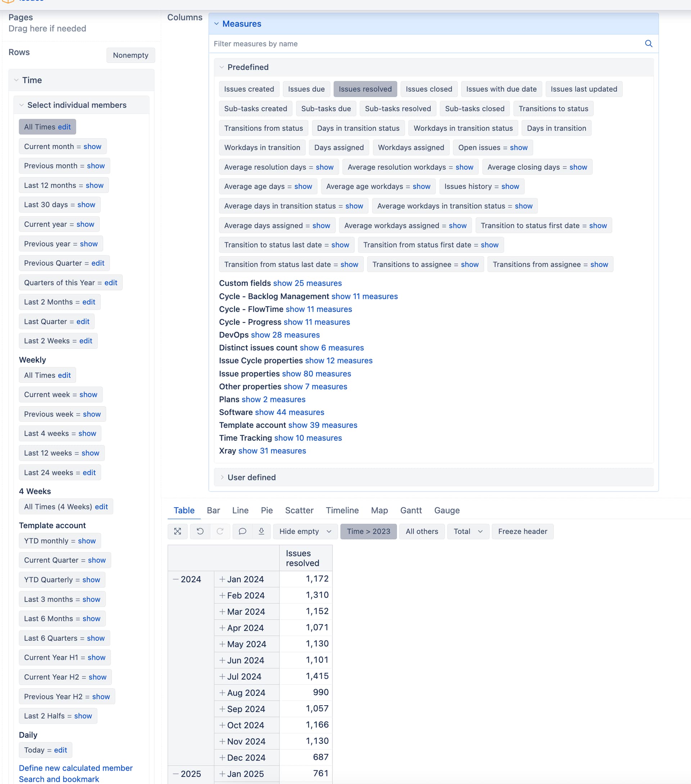This screenshot has height=784, width=691.
Task: Click the undo arrow in the table toolbar
Action: click(x=200, y=531)
